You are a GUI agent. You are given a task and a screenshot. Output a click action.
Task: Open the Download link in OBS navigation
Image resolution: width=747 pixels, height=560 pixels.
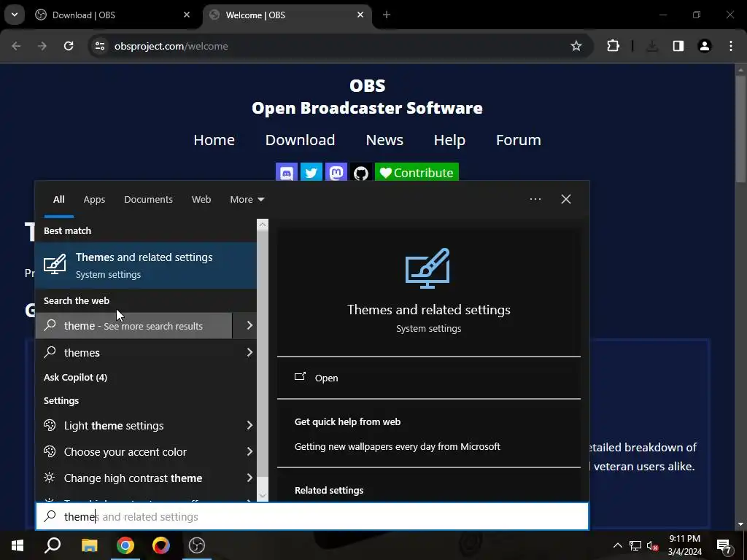[300, 140]
